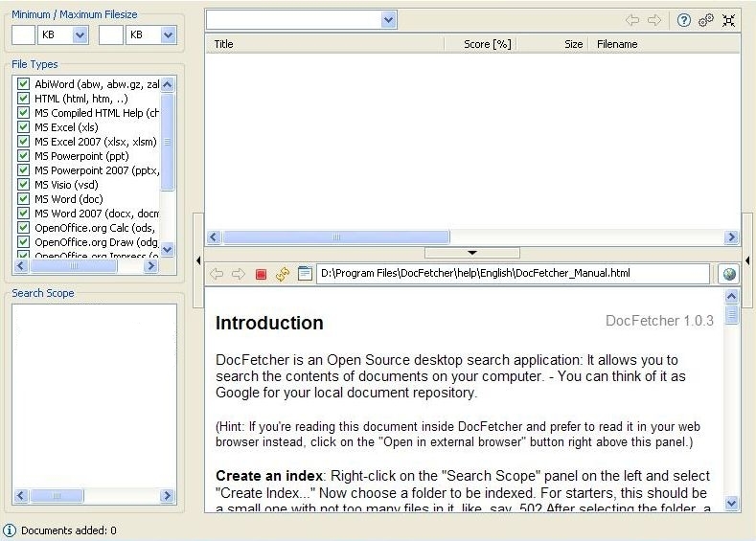Open the search query dropdown

click(x=388, y=20)
